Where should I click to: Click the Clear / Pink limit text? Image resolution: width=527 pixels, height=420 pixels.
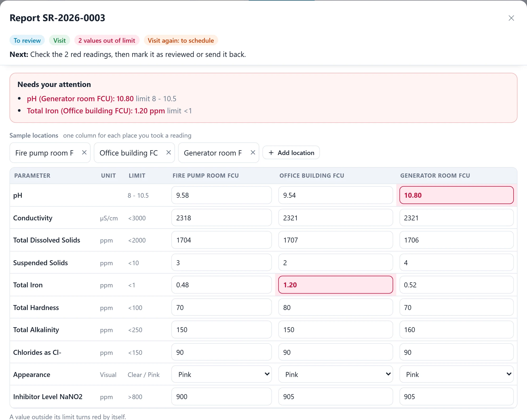click(x=144, y=375)
